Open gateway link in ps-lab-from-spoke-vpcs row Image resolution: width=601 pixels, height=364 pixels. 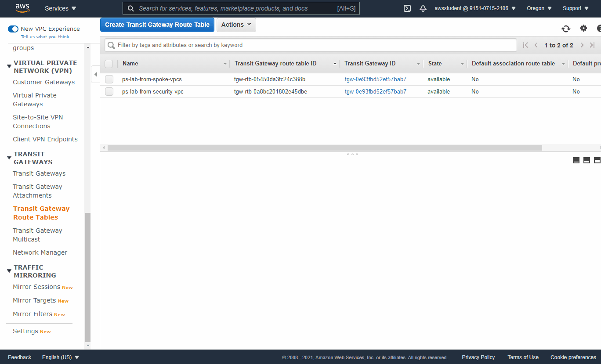tap(376, 79)
